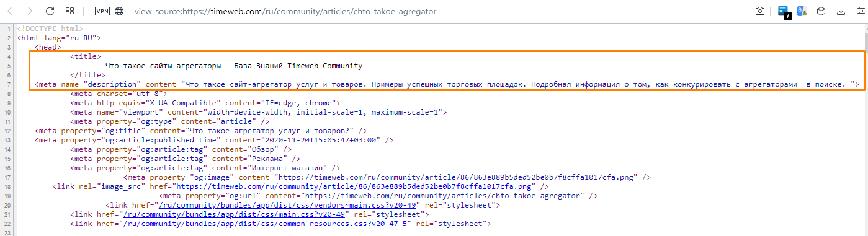Click the article:tag 'Обзор' line
Viewport: 868px width, 236px height.
(x=181, y=149)
